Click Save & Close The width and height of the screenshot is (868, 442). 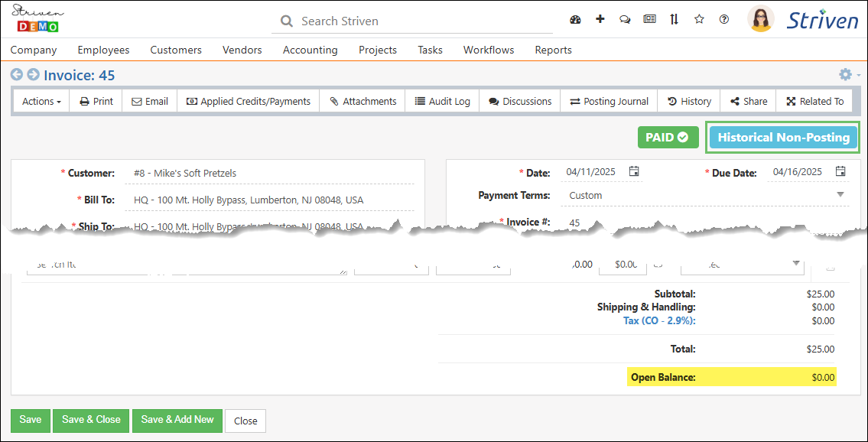[x=91, y=420]
